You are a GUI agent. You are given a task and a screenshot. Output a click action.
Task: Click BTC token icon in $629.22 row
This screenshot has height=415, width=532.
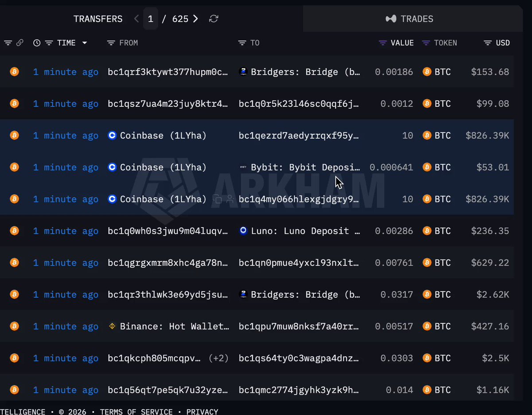click(427, 263)
